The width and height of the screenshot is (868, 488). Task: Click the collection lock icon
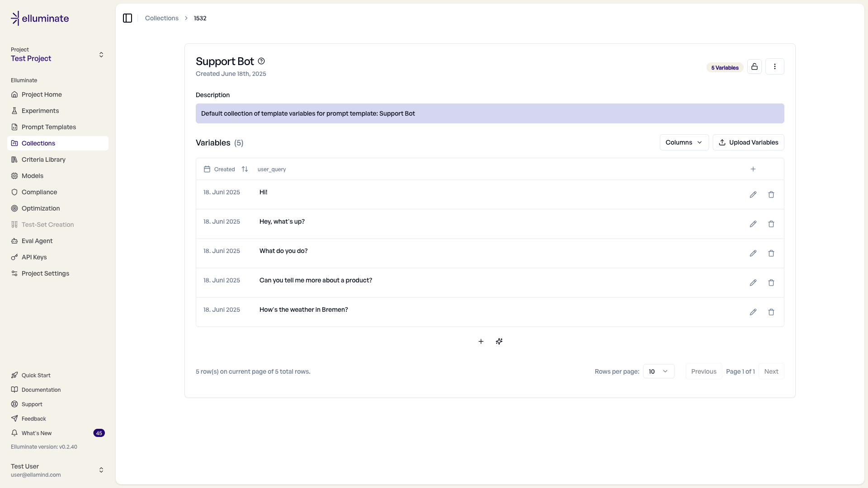(x=754, y=67)
